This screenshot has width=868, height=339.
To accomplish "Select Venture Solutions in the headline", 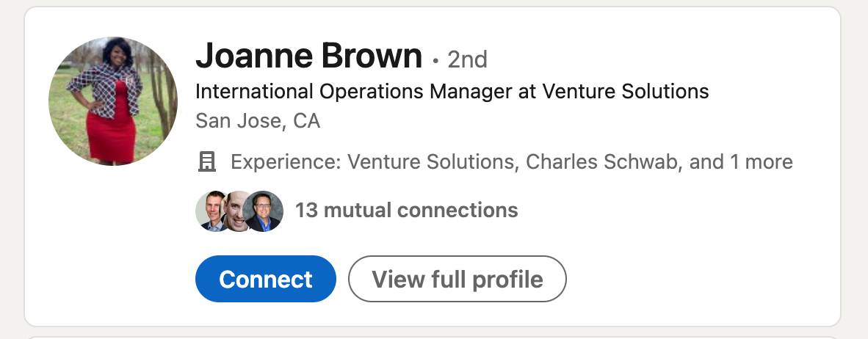I will click(x=626, y=92).
